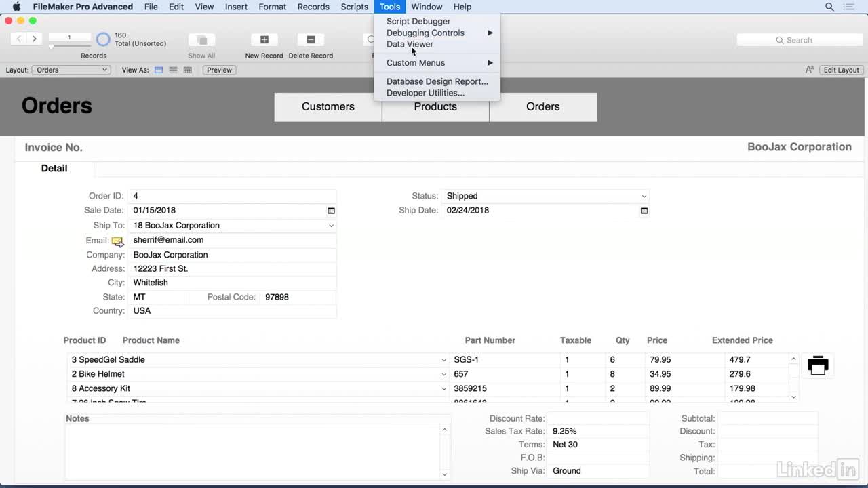Switch to Form view icon

(159, 70)
